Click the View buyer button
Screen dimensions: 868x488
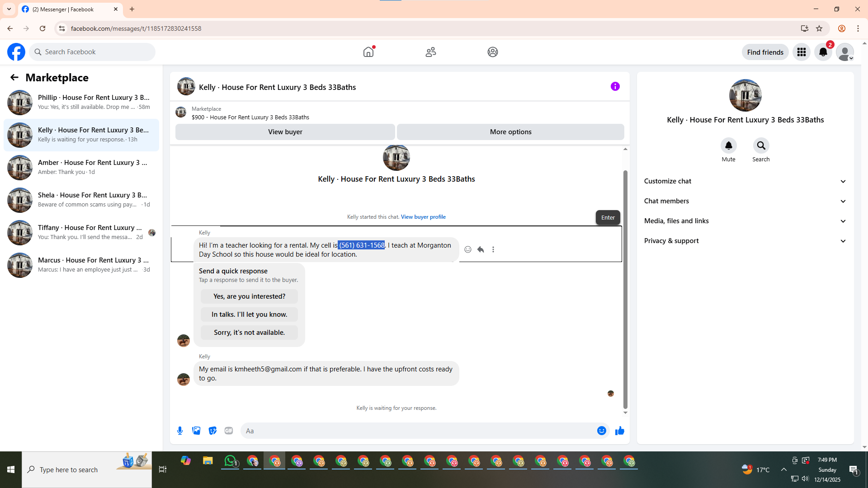pyautogui.click(x=285, y=132)
